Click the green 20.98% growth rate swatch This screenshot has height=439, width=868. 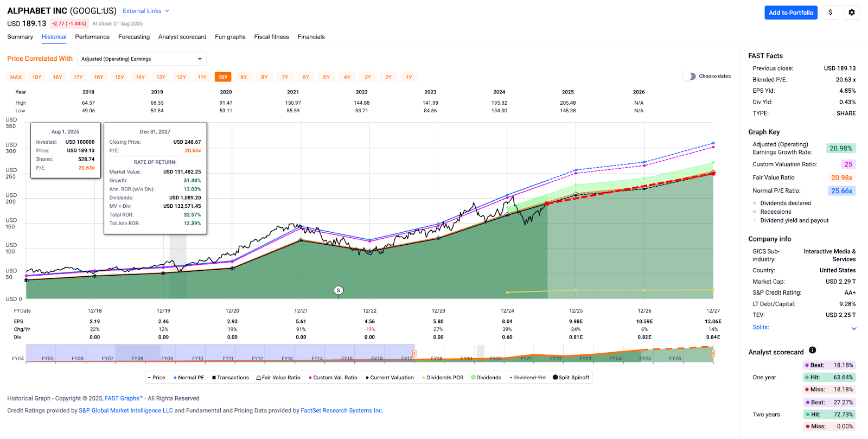click(841, 148)
